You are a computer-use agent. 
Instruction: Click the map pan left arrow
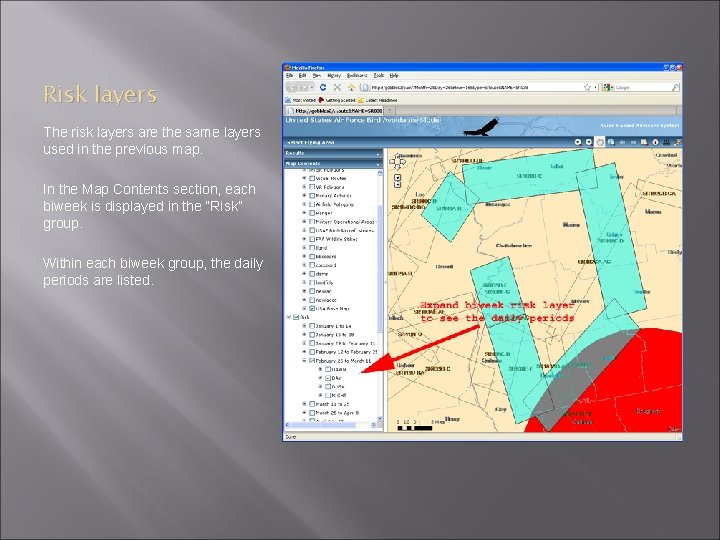click(392, 162)
